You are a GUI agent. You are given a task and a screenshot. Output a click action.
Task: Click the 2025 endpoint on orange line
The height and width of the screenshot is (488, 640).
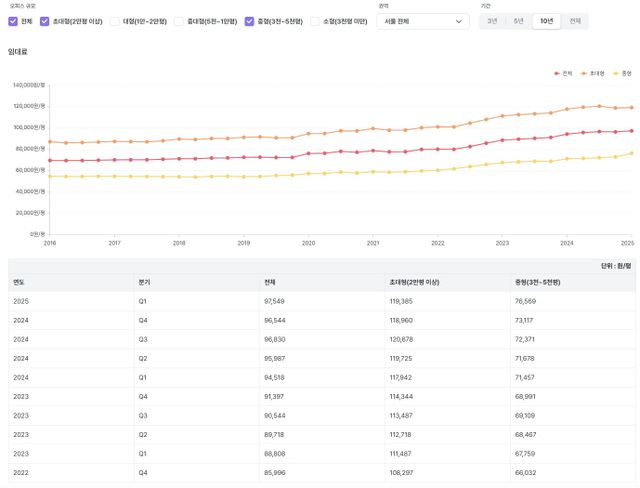(631, 107)
